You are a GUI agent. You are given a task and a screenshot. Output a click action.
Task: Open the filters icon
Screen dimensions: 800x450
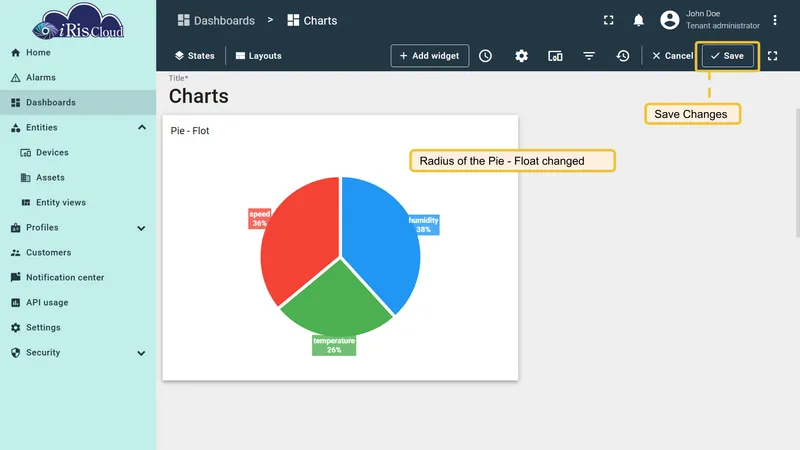tap(589, 56)
